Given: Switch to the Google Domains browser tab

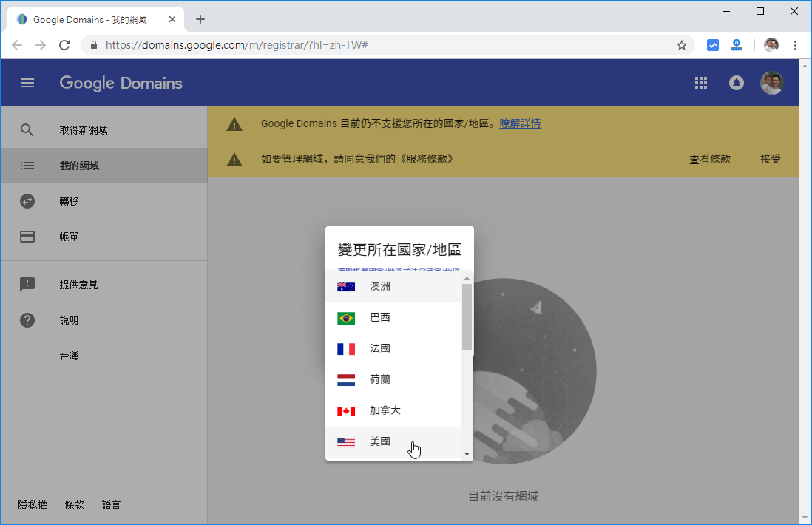Looking at the screenshot, I should [89, 20].
